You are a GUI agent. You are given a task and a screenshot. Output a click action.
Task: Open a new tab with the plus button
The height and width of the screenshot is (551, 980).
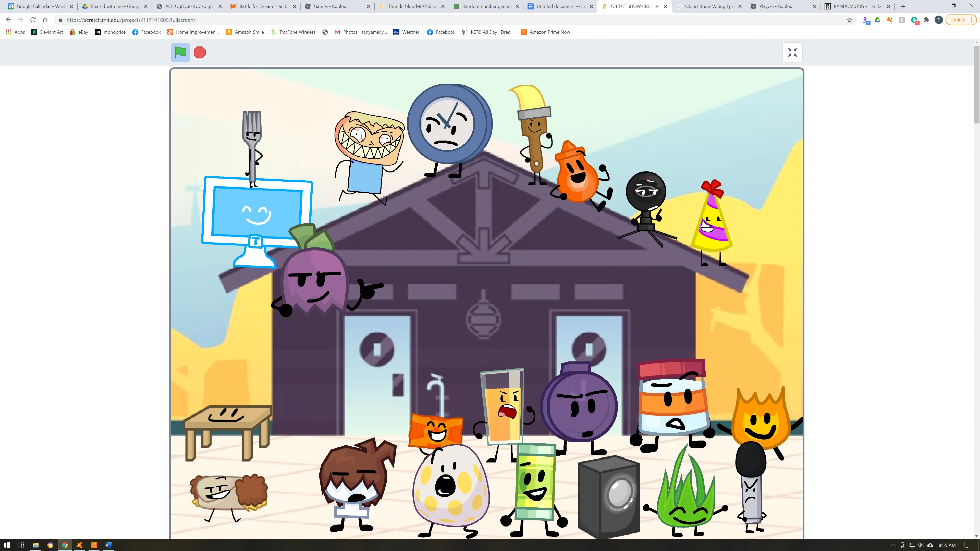tap(903, 6)
